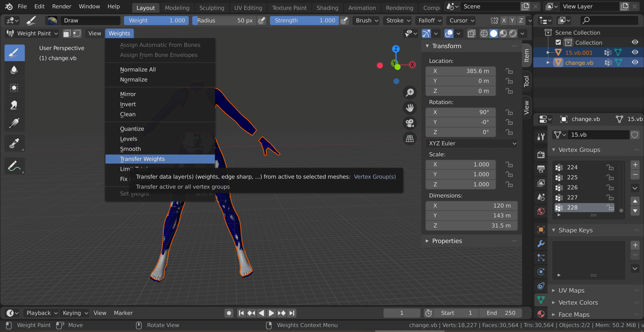Open the Keying popover in timeline

[x=75, y=313]
